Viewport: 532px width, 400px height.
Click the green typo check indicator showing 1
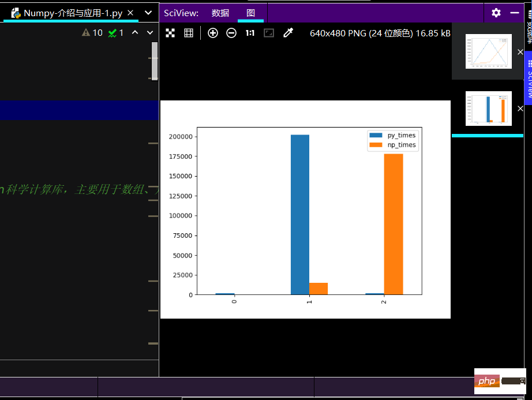[x=116, y=32]
